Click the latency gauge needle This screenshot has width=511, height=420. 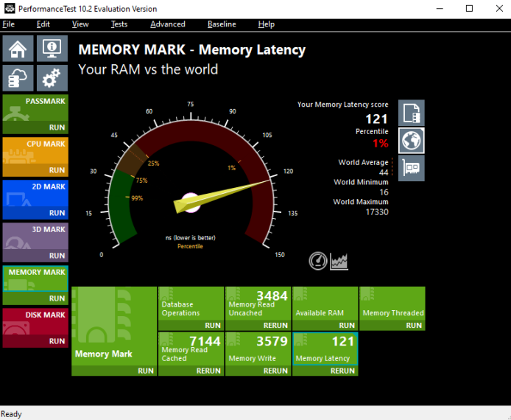pyautogui.click(x=222, y=196)
